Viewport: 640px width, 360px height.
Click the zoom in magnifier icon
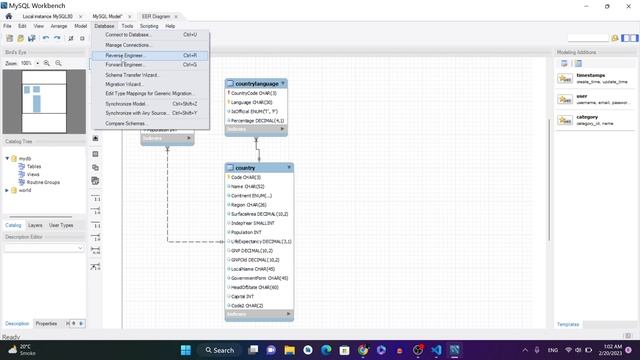click(x=47, y=63)
